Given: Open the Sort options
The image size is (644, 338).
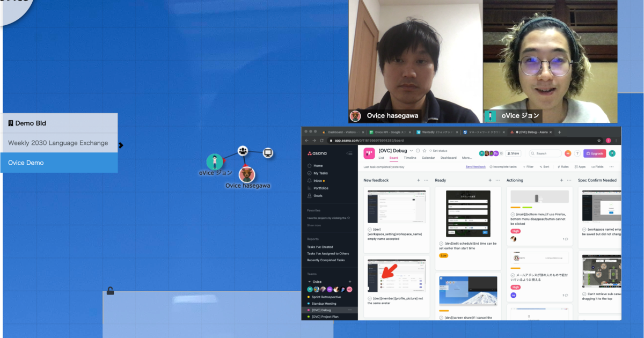Looking at the screenshot, I should (544, 167).
